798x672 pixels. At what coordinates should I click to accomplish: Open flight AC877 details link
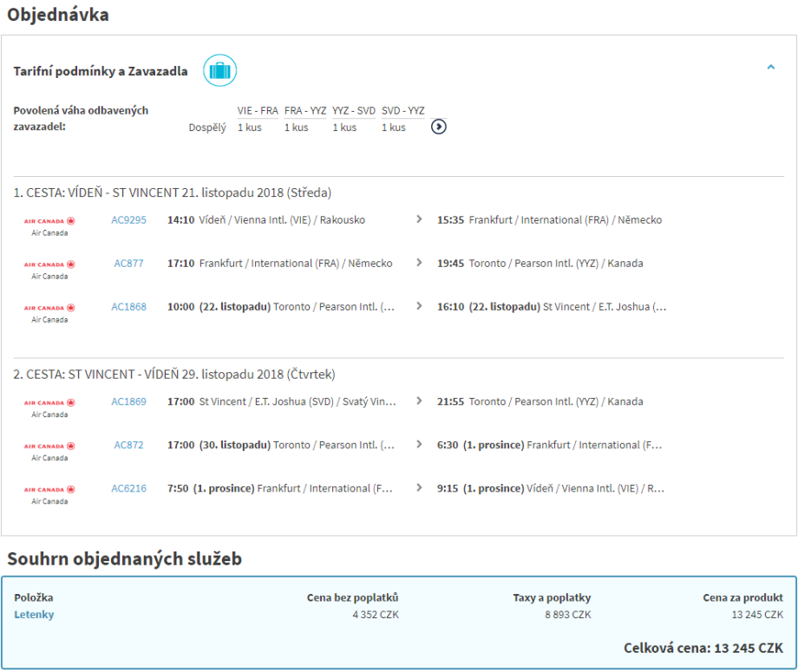tap(128, 264)
